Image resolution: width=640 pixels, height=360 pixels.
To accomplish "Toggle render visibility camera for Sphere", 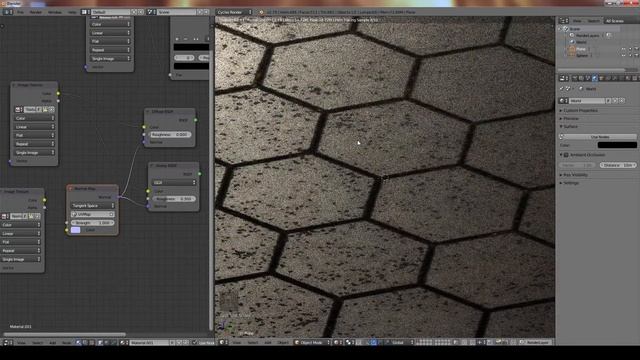I will (636, 56).
